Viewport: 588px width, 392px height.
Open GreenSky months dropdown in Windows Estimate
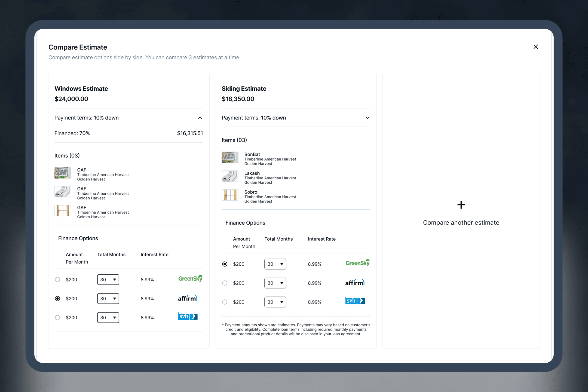pos(108,280)
